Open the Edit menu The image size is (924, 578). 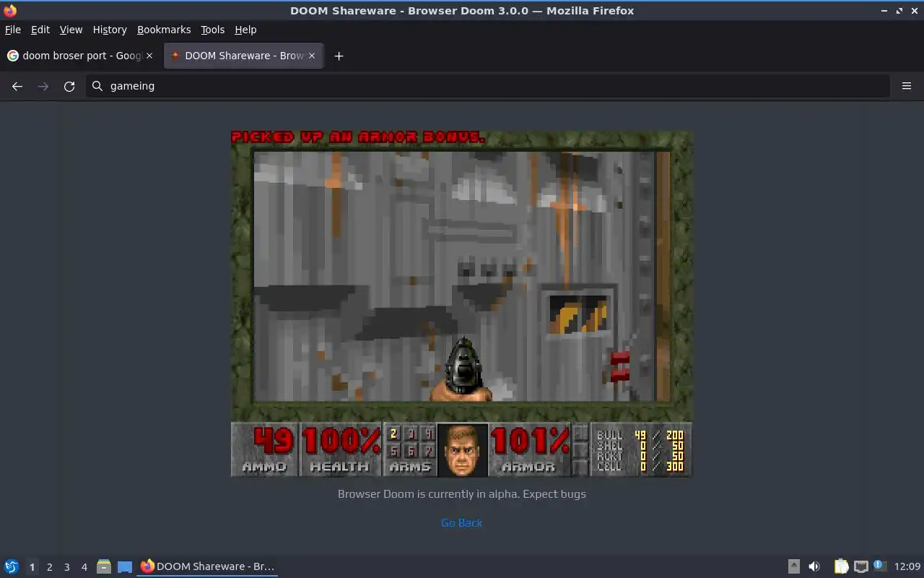click(x=40, y=30)
